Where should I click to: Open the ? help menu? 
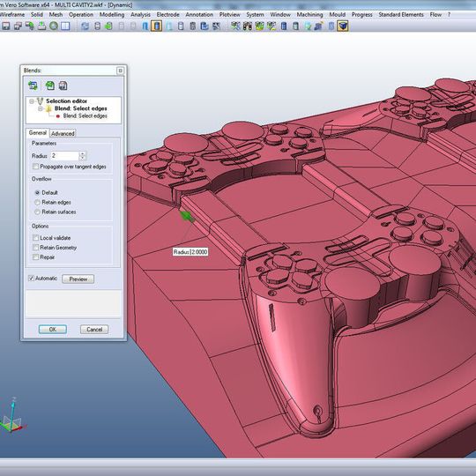coord(449,14)
